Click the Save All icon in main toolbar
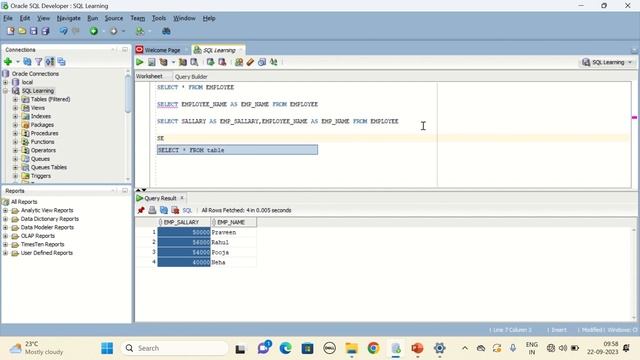The image size is (640, 360). point(45,31)
